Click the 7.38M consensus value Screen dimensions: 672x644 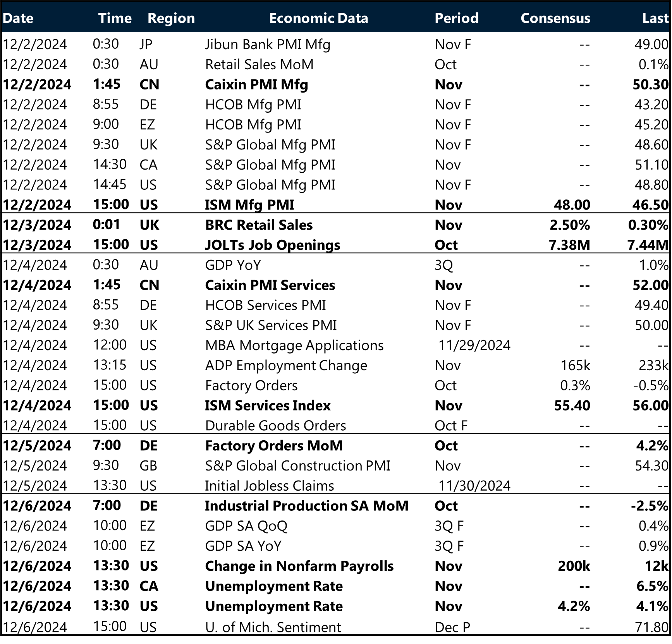[x=569, y=245]
